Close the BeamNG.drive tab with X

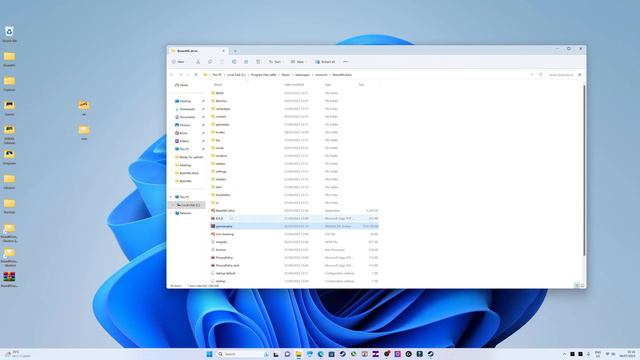point(223,51)
